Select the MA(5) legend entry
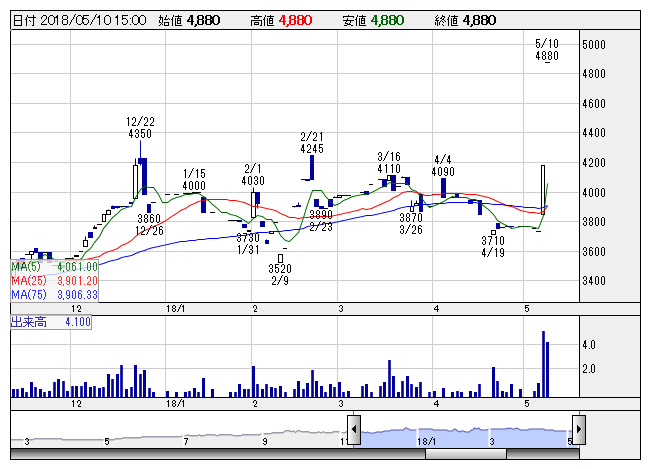The height and width of the screenshot is (469, 652). [x=54, y=267]
